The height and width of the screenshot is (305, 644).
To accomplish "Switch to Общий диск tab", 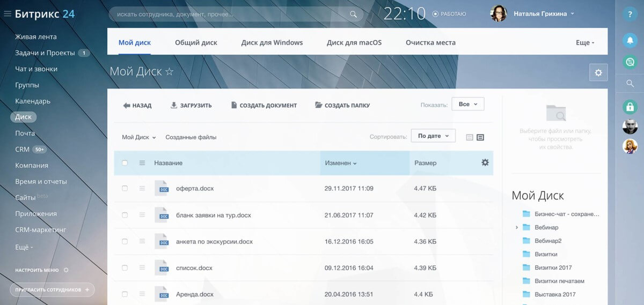I will [196, 42].
